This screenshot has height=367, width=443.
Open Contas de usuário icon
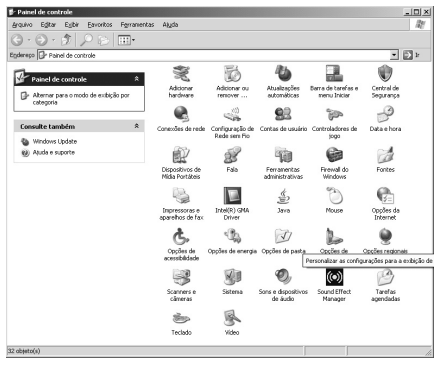pyautogui.click(x=283, y=115)
